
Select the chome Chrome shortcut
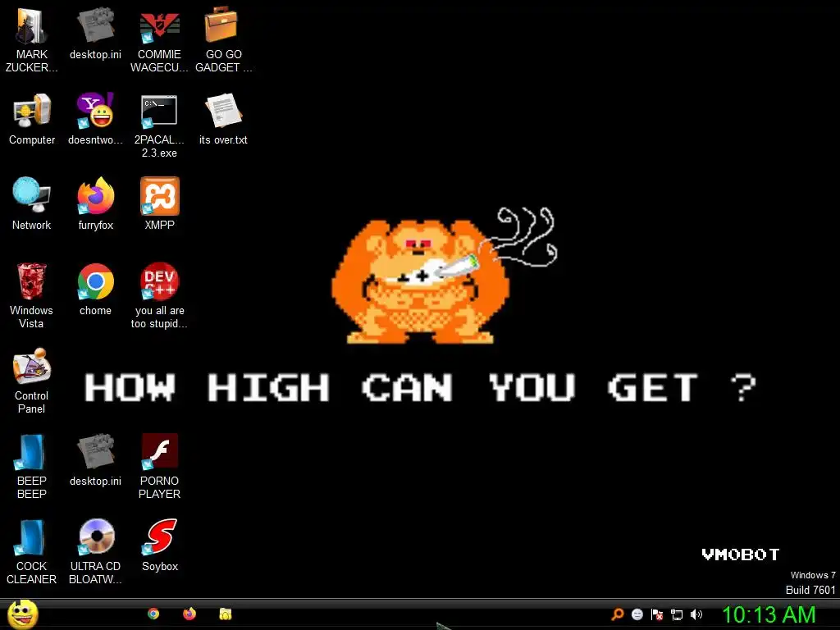(x=95, y=290)
